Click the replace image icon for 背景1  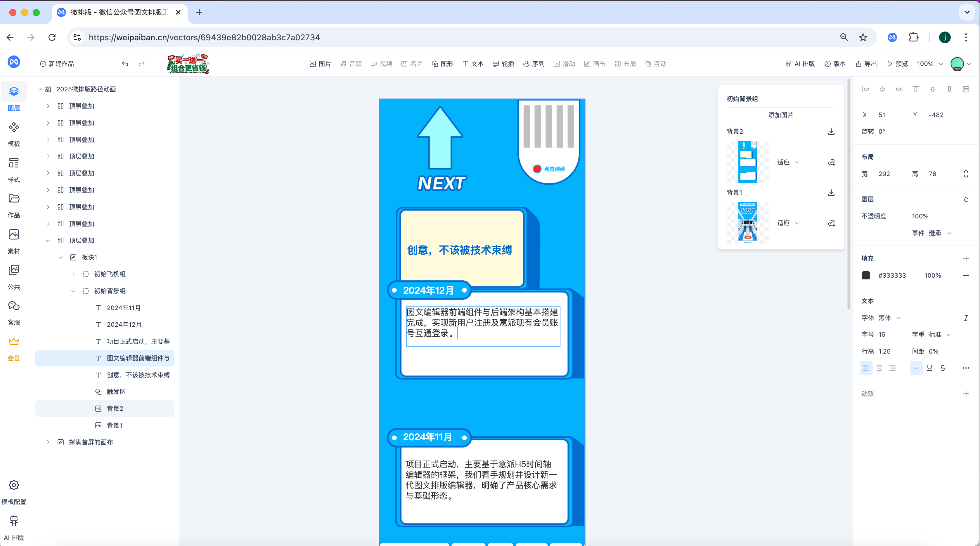coord(831,223)
